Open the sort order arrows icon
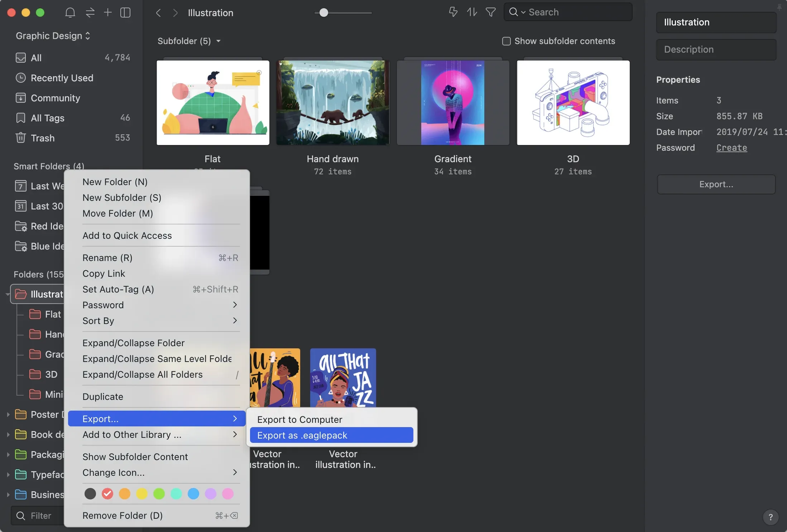787x532 pixels. click(472, 12)
